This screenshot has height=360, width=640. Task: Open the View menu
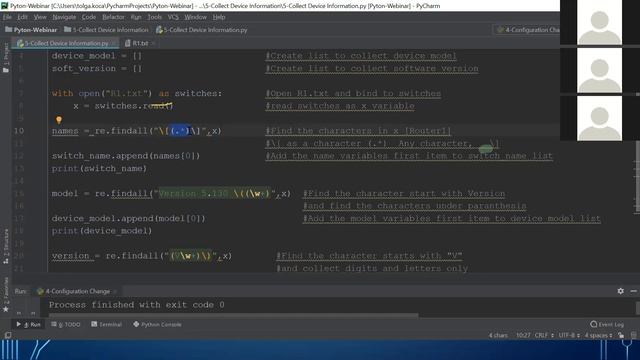(40, 17)
